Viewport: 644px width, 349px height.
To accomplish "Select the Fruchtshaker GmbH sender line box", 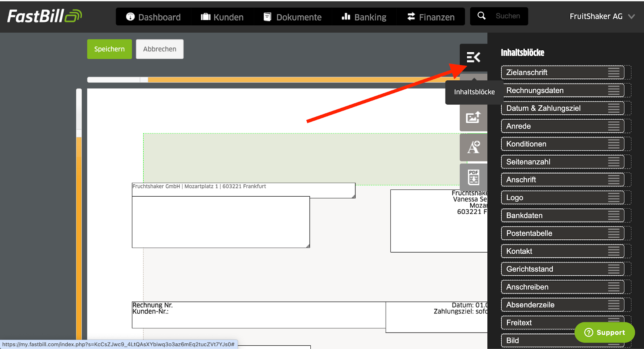I will coord(244,190).
